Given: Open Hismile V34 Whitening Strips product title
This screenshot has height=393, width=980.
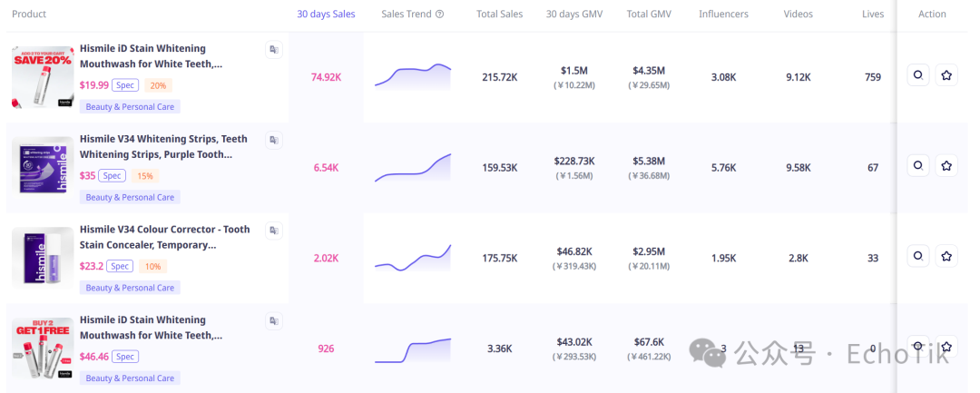Looking at the screenshot, I should pyautogui.click(x=163, y=146).
